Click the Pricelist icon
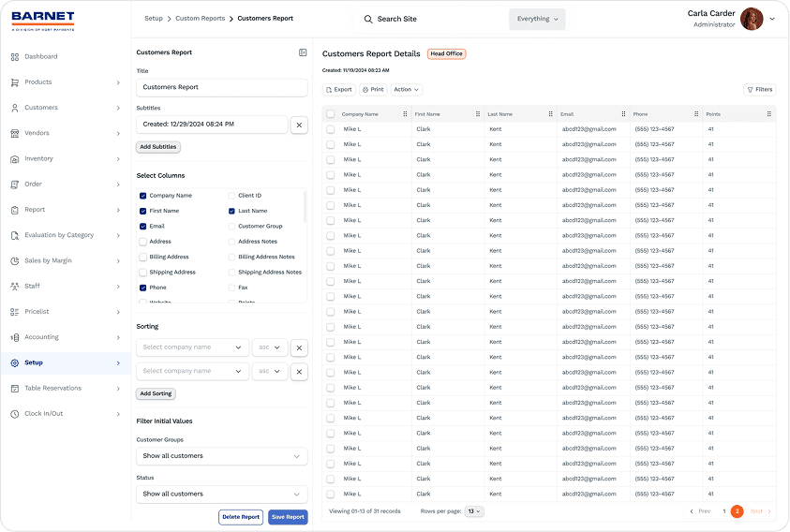Screen dimensions: 790x532 pos(15,312)
